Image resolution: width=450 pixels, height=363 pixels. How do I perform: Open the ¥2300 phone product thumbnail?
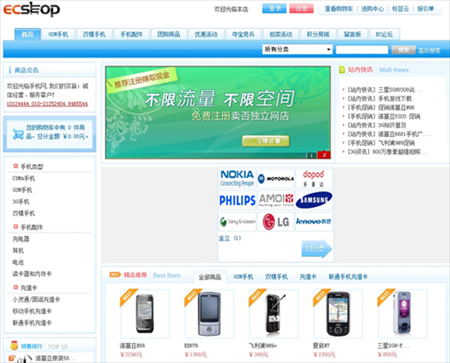tap(338, 314)
